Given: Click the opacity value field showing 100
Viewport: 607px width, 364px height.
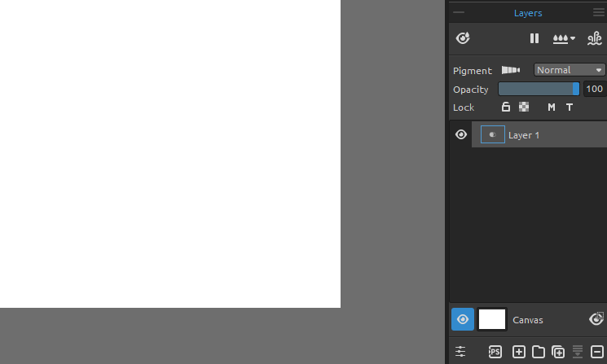Looking at the screenshot, I should point(595,89).
